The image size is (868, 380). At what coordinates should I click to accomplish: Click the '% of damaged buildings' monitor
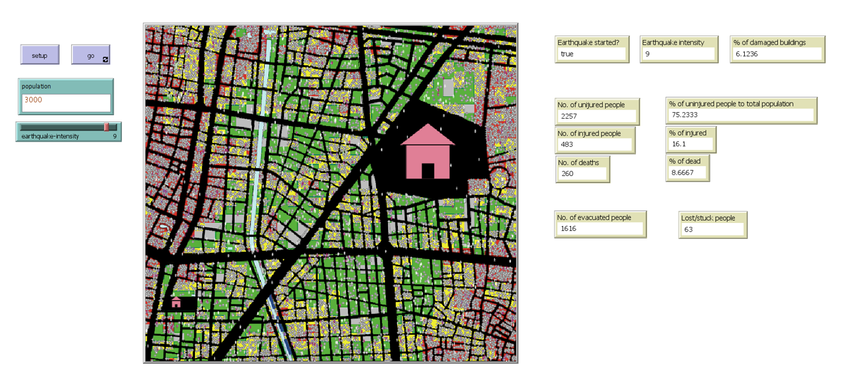(x=777, y=49)
